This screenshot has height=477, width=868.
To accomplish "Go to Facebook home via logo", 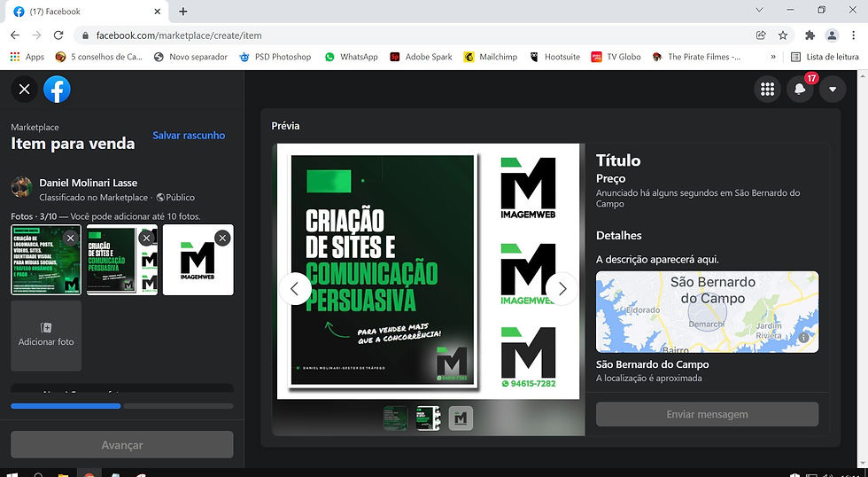I will [x=57, y=90].
